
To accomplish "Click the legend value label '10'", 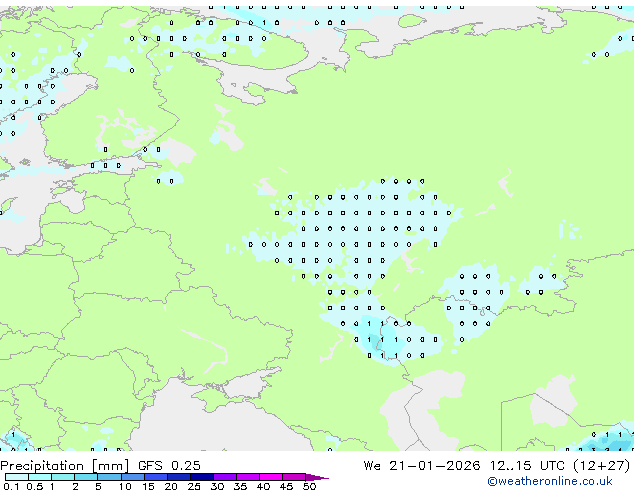I will pos(125,486).
